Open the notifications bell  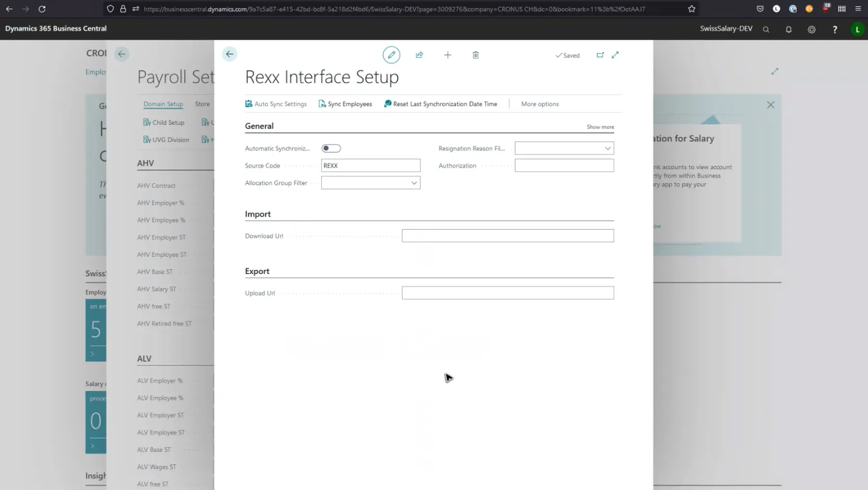tap(789, 30)
